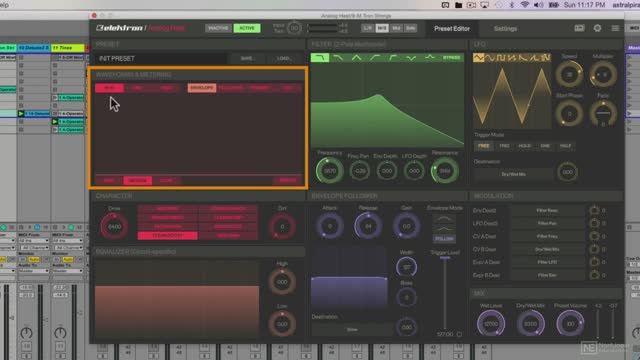The image size is (640, 360).
Task: Click the Equalizer High knob
Action: pyautogui.click(x=282, y=282)
